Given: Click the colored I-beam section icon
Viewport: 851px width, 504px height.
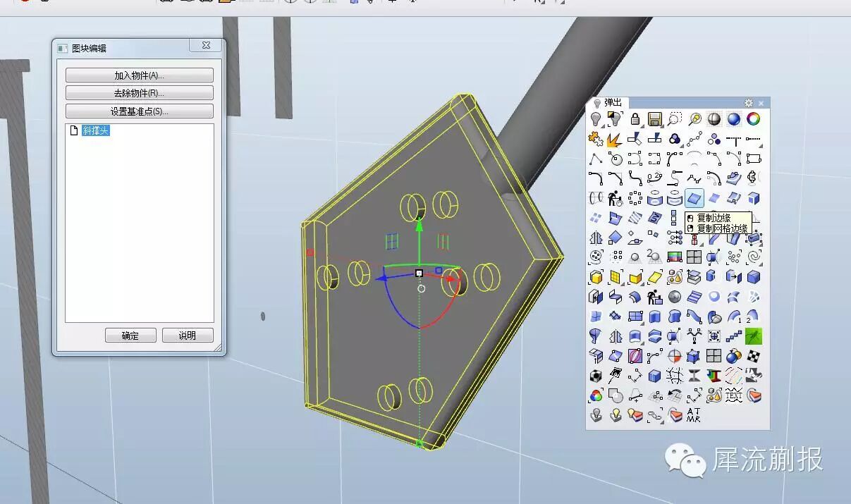Looking at the screenshot, I should point(714,376).
